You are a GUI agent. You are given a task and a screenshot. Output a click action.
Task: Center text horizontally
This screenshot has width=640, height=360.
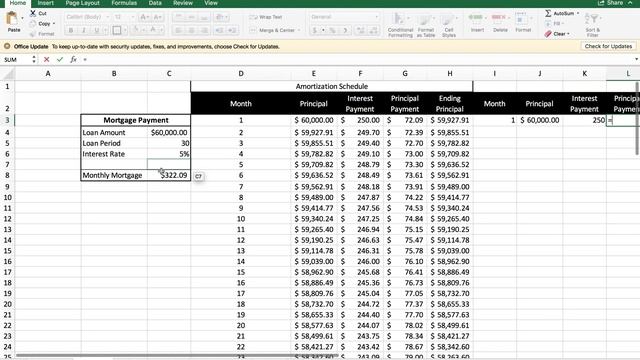191,30
